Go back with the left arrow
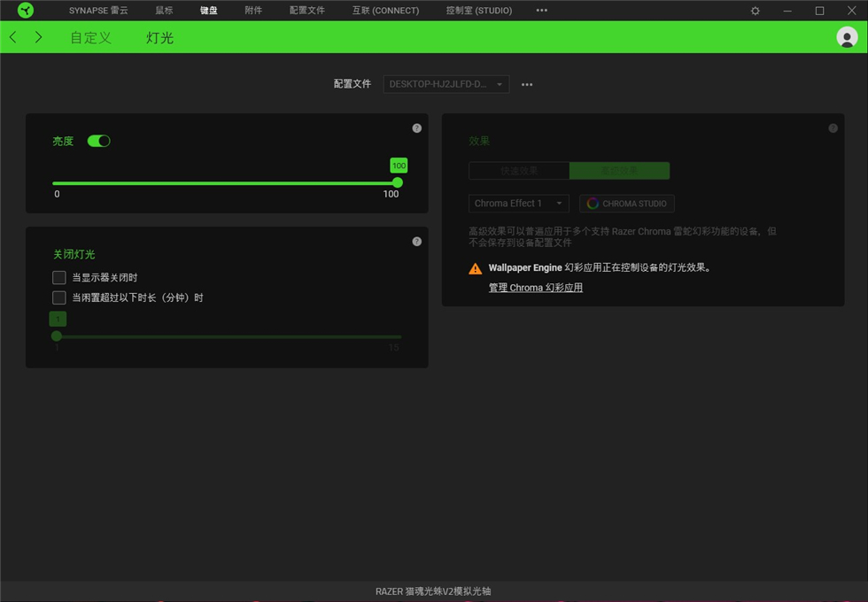Viewport: 868px width, 602px height. (13, 37)
